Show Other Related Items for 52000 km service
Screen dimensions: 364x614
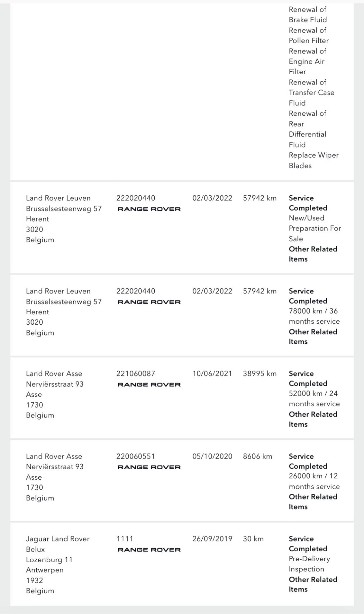313,419
